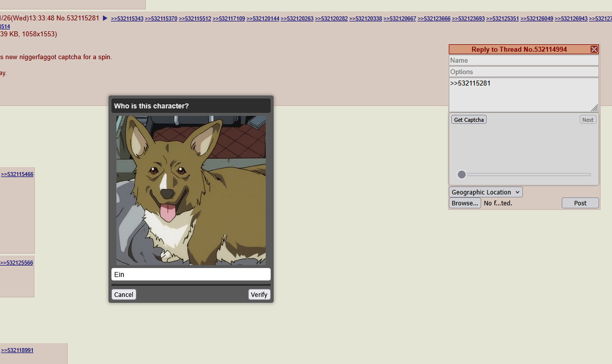Click the Next captcha button

click(588, 120)
